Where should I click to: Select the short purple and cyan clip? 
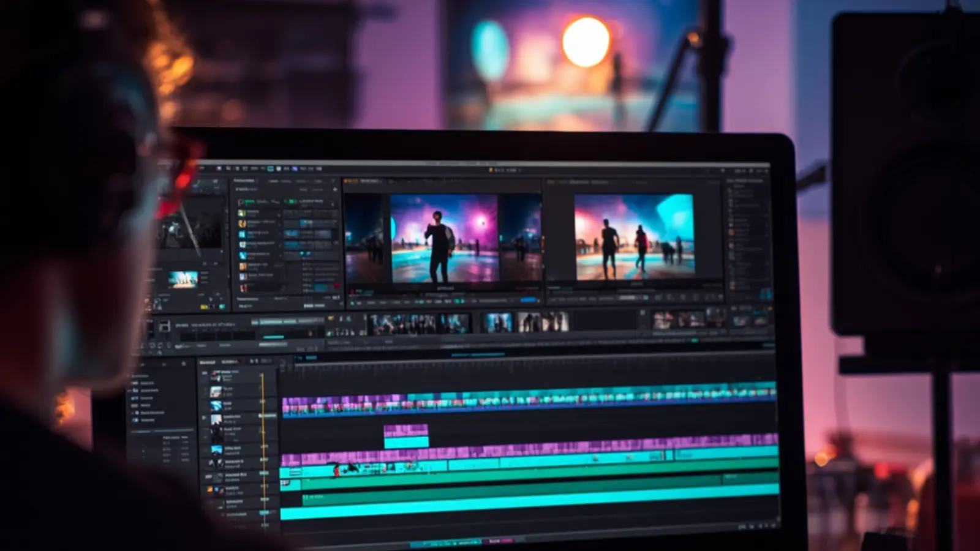[406, 436]
